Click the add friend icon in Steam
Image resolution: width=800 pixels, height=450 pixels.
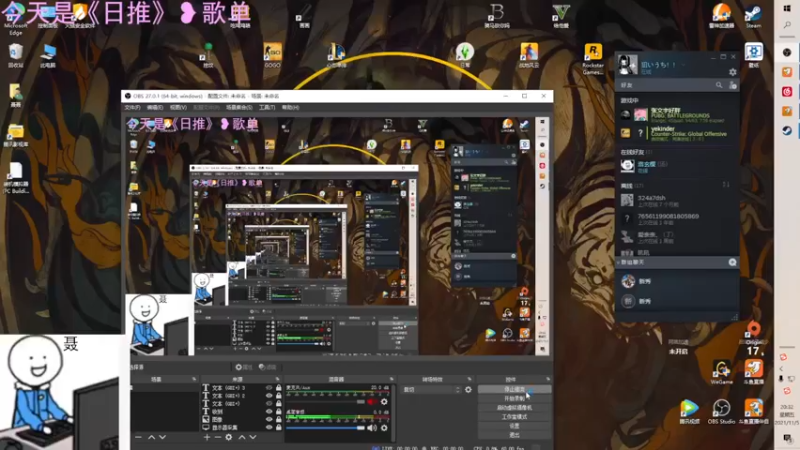tap(733, 85)
